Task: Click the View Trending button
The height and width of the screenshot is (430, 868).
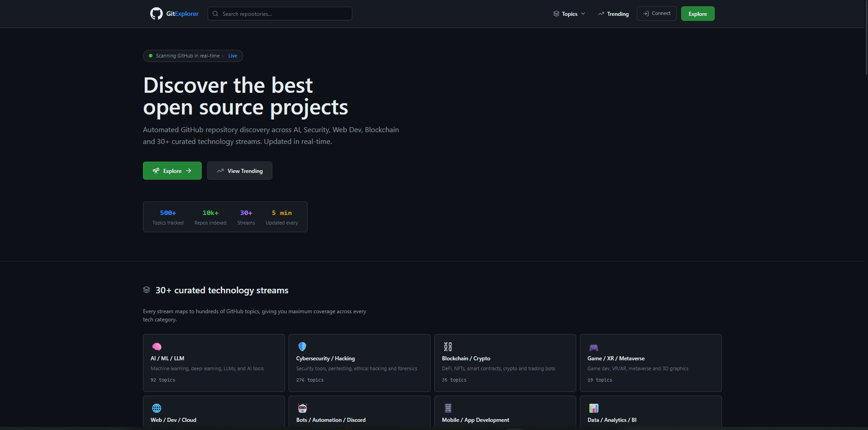Action: (x=240, y=171)
